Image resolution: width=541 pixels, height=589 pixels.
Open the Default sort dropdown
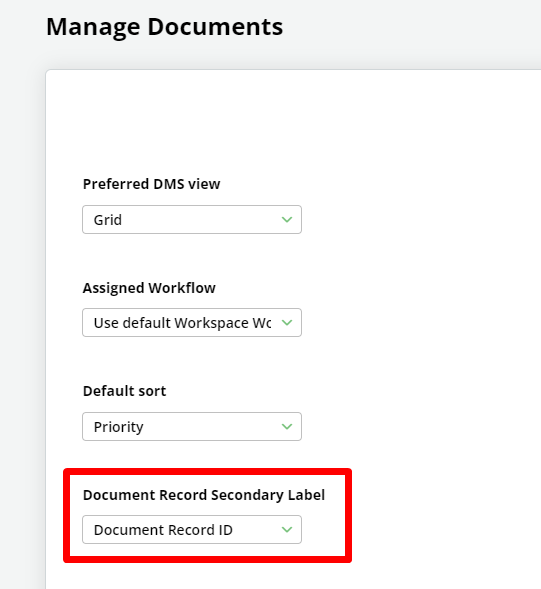(192, 426)
